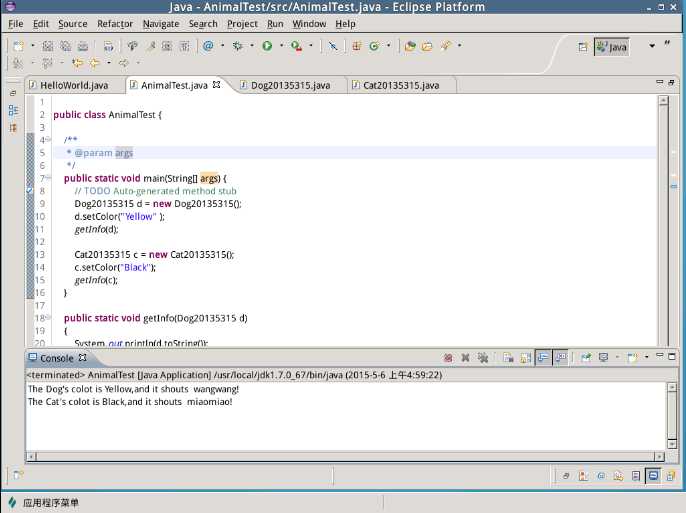Open the File menu
This screenshot has height=513, width=686.
click(x=16, y=24)
